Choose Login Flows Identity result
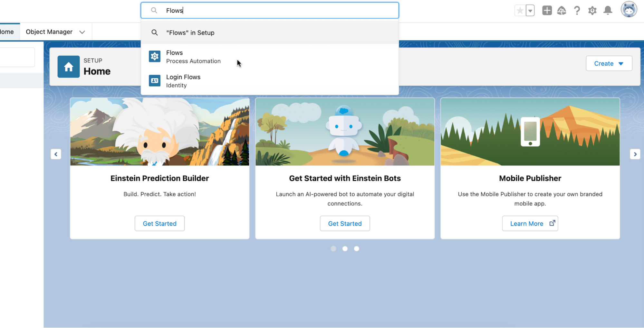This screenshot has height=328, width=644. (270, 81)
